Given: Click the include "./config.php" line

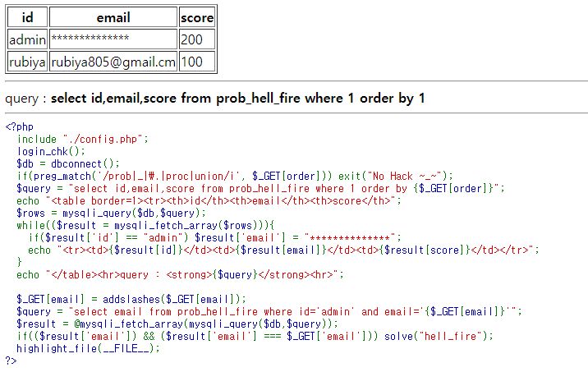Looking at the screenshot, I should point(83,139).
